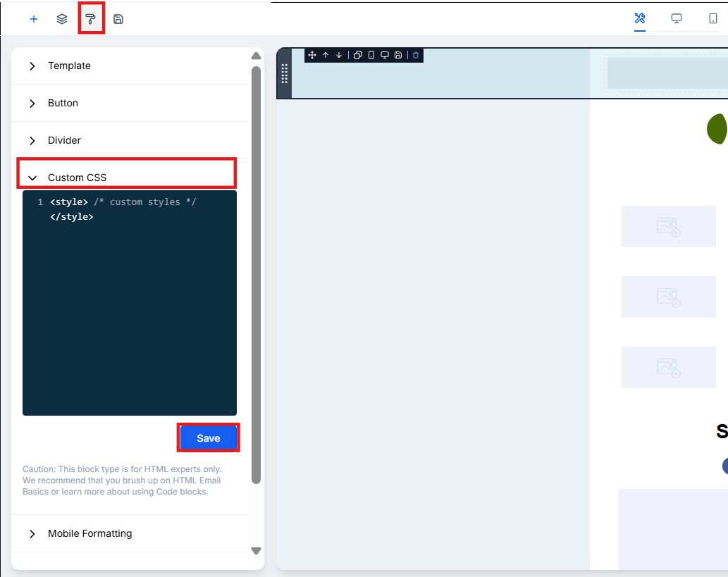Click the caution text under Save
This screenshot has height=577, width=728.
click(x=122, y=480)
